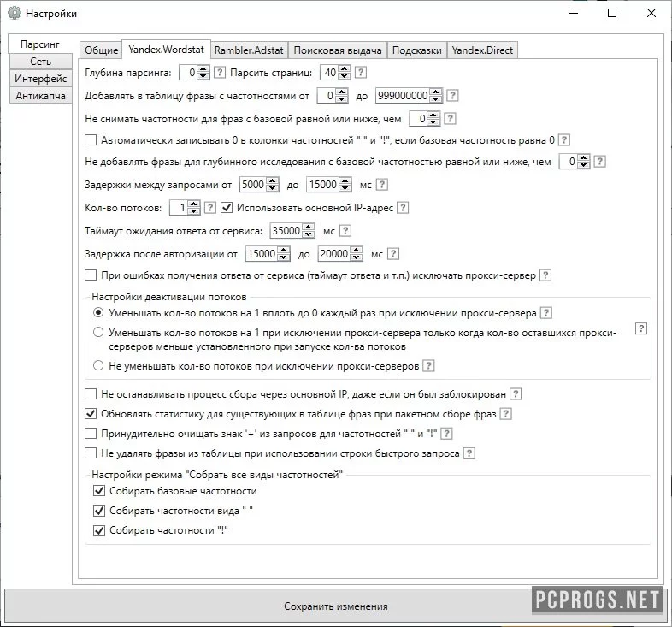The width and height of the screenshot is (672, 627).
Task: Click help icon for the second Уменьшать radio option
Action: coord(640,329)
